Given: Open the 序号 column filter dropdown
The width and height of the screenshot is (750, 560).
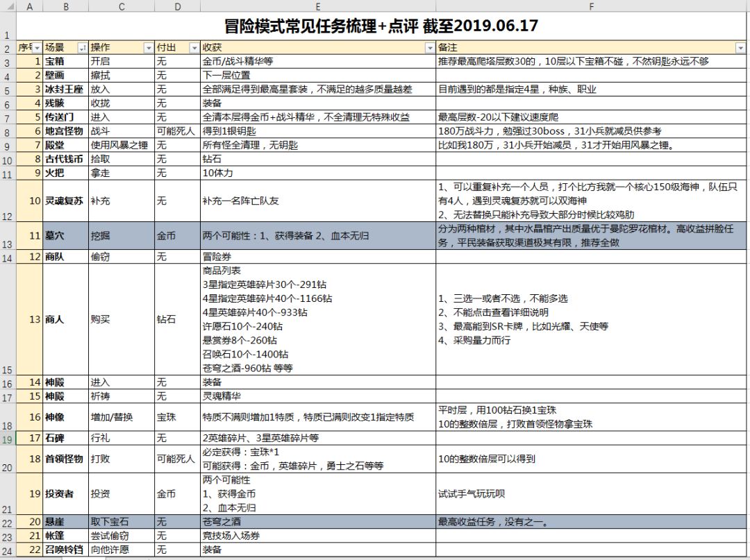Looking at the screenshot, I should (x=37, y=48).
